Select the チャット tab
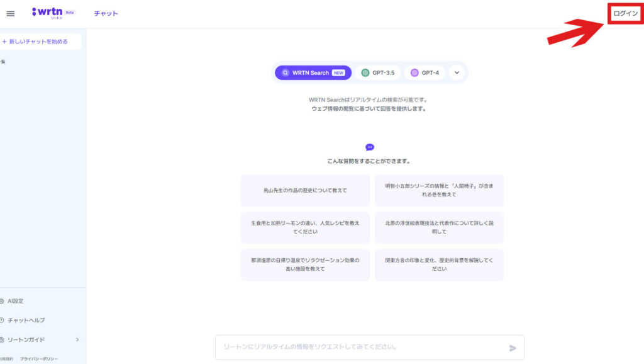 (105, 13)
